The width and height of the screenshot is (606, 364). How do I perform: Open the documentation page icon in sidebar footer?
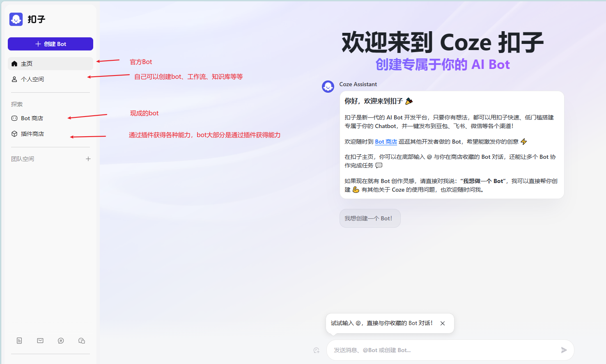coord(19,341)
